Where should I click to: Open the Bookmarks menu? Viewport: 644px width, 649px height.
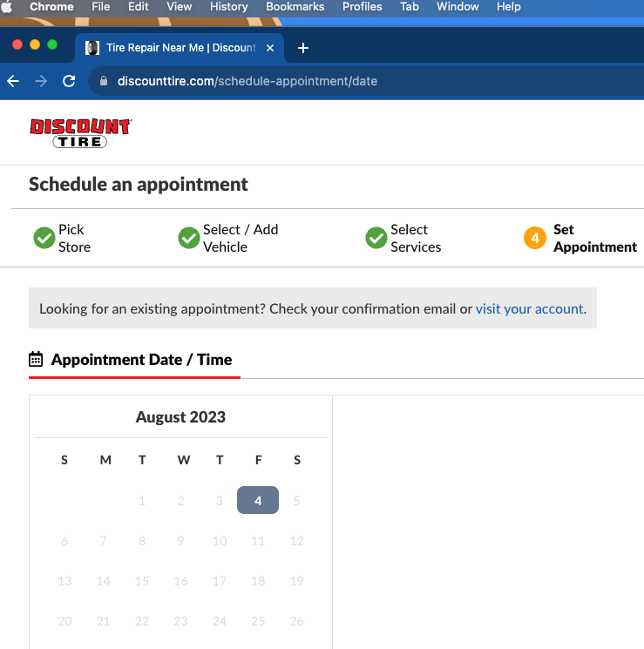point(295,7)
